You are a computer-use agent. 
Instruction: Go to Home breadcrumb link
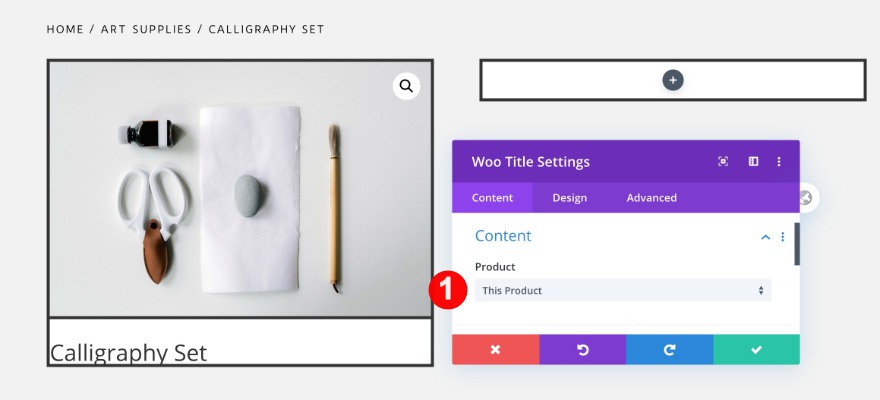[x=65, y=29]
